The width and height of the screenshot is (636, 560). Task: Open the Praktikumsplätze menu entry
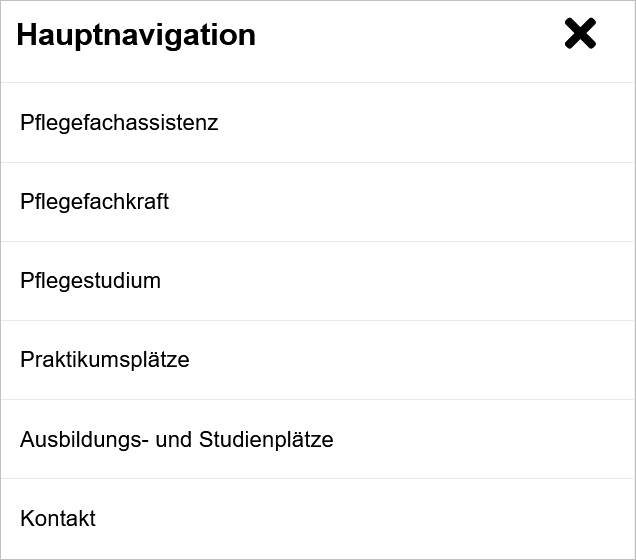pyautogui.click(x=105, y=360)
